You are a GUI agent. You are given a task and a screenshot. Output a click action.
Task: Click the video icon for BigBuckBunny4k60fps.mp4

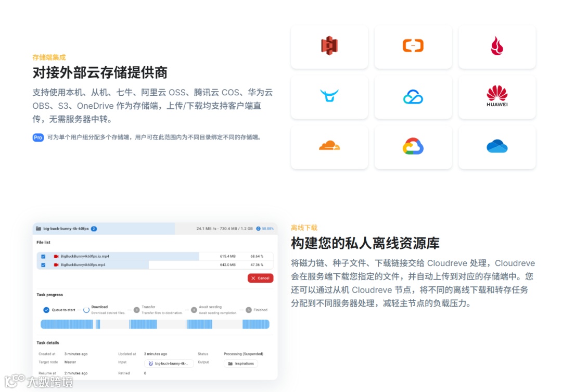[56, 264]
